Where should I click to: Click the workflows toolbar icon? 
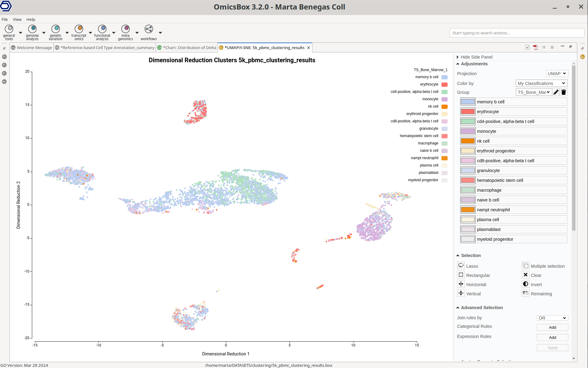point(149,32)
